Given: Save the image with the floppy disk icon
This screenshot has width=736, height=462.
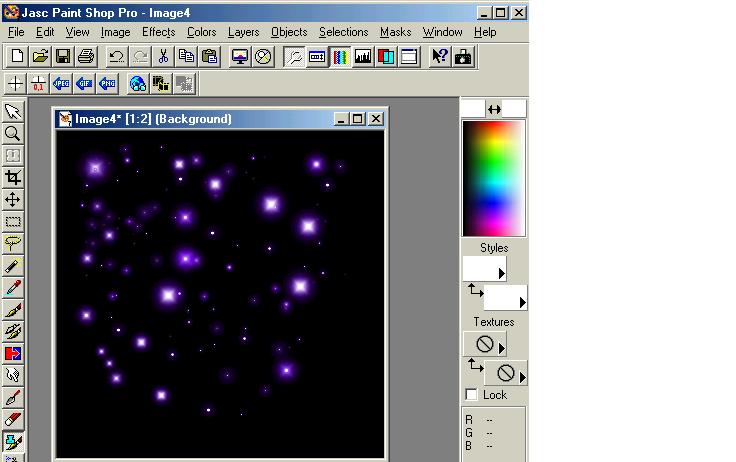Looking at the screenshot, I should coord(63,57).
